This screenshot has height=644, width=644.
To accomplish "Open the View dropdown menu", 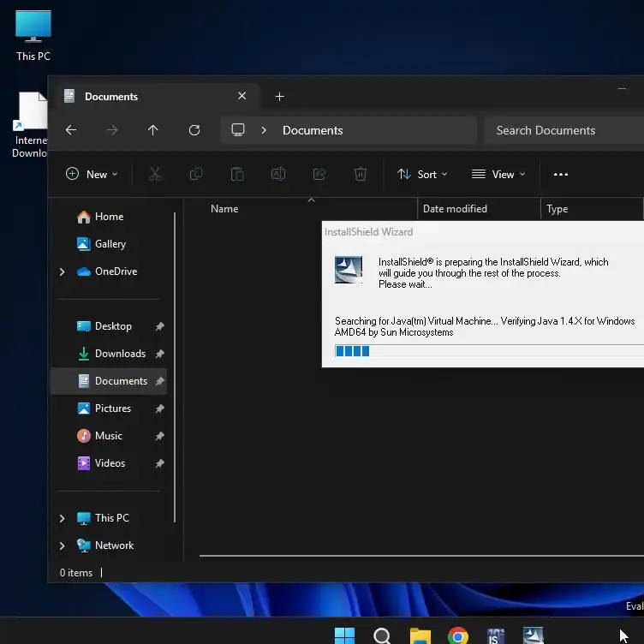I will click(498, 174).
